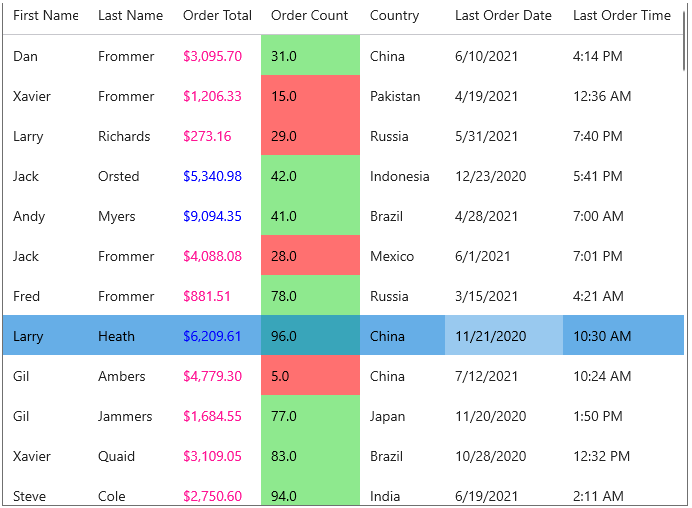This screenshot has height=508, width=692.
Task: Select the $273.16 order total cell
Action: [207, 136]
